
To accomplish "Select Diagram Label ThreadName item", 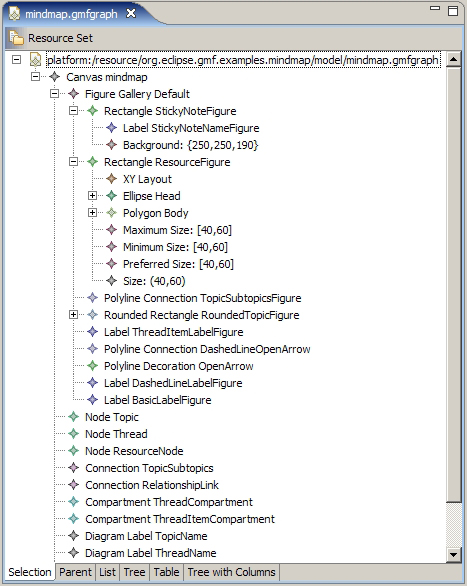I will [151, 553].
